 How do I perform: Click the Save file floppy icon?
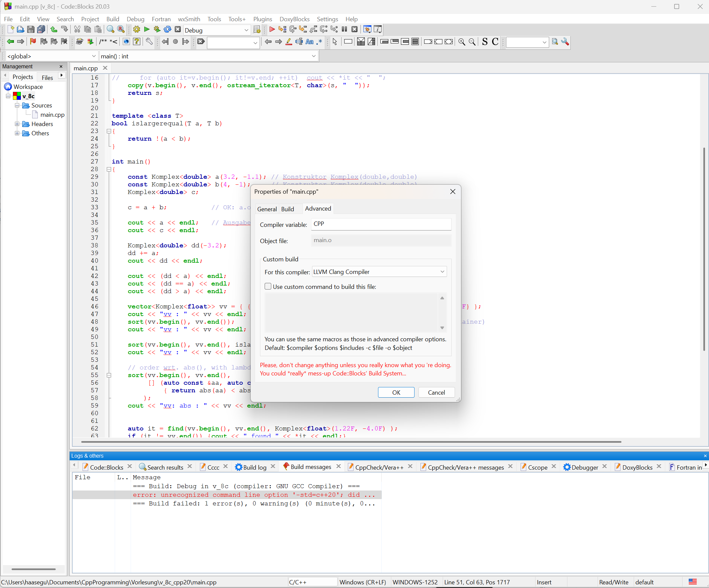pos(31,30)
